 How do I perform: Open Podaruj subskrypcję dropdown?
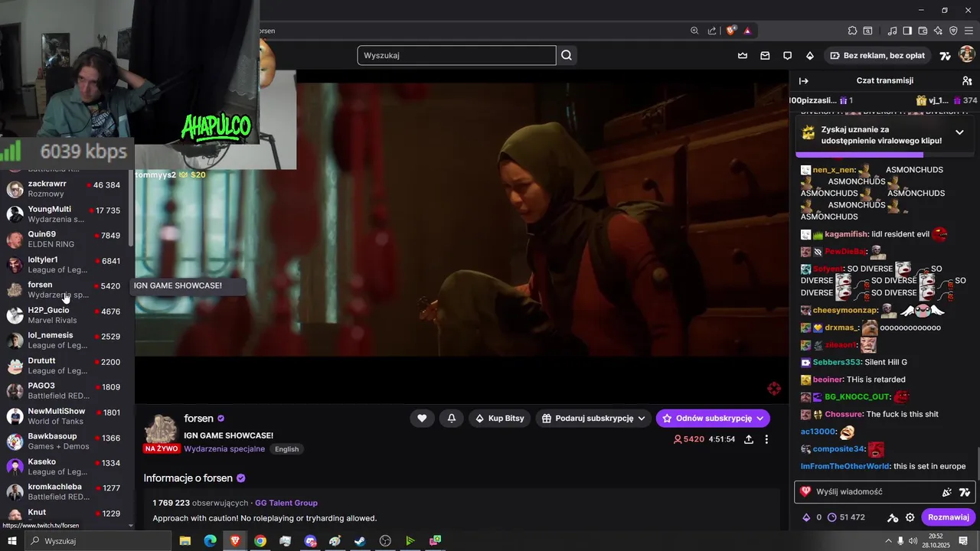click(594, 418)
